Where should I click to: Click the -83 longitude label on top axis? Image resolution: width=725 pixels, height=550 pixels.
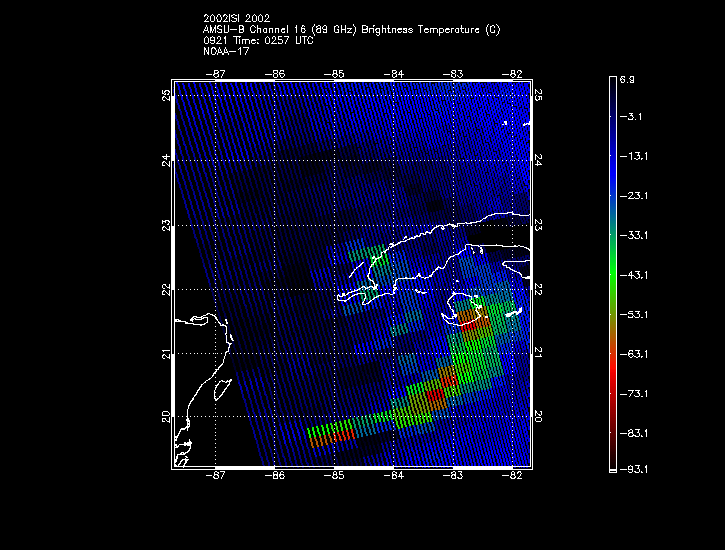[x=453, y=74]
